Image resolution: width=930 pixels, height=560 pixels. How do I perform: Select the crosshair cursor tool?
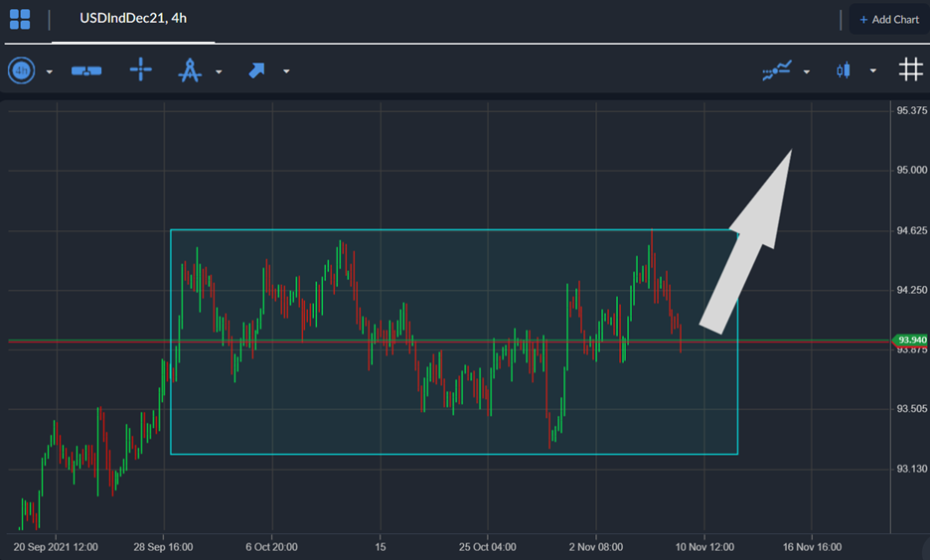click(140, 70)
